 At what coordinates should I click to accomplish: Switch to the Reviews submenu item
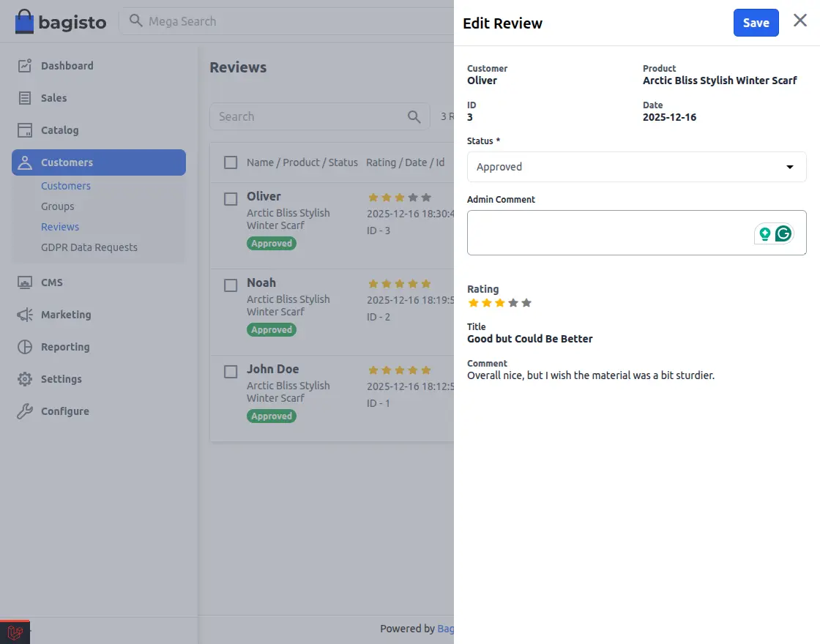(60, 226)
